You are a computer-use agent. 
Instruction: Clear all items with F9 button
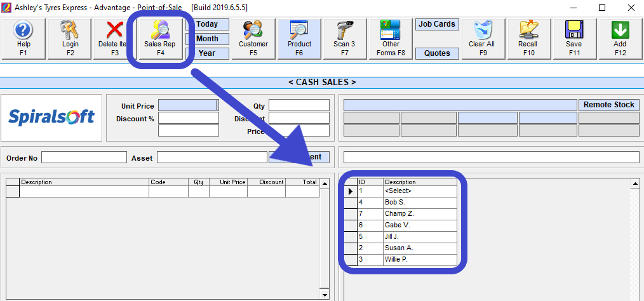[482, 39]
